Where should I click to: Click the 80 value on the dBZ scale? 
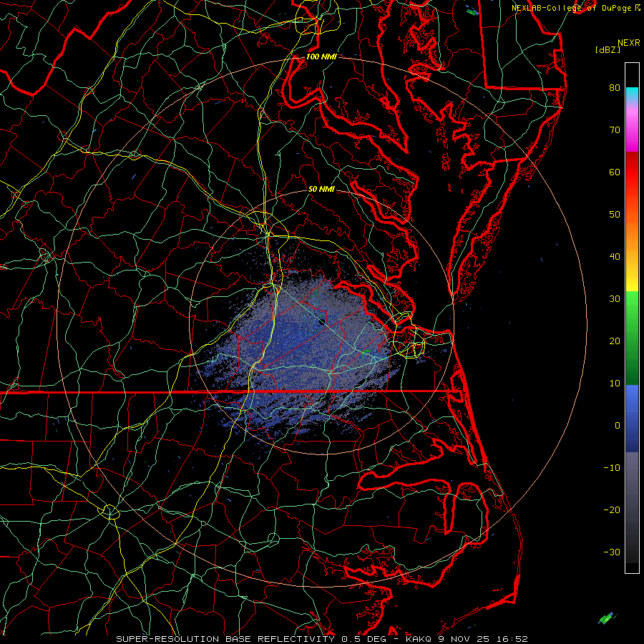pyautogui.click(x=615, y=88)
